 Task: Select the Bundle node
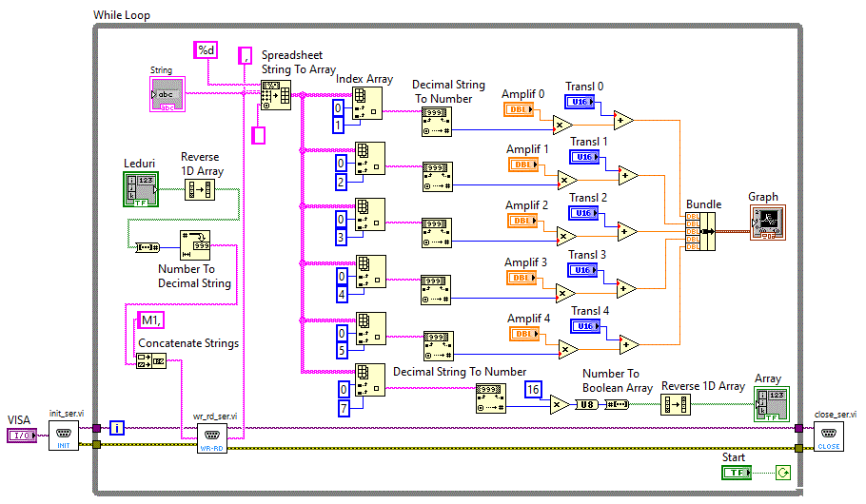coord(699,232)
